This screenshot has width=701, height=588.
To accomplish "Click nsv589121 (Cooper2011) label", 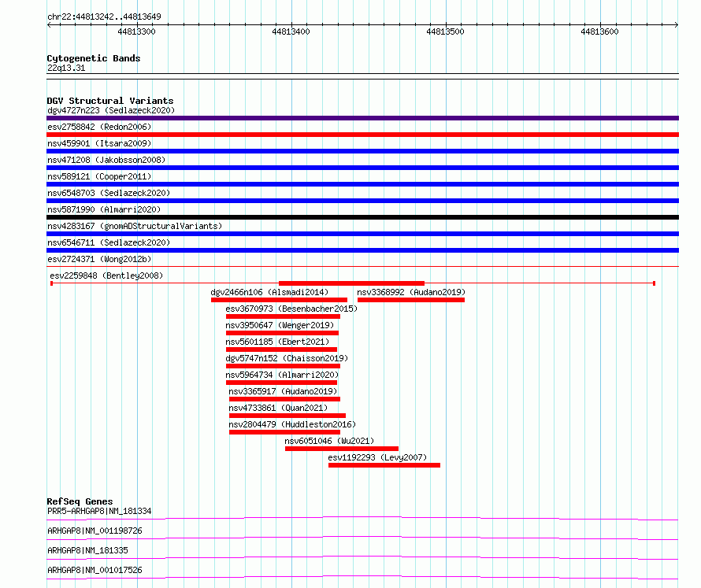I will pos(99,176).
